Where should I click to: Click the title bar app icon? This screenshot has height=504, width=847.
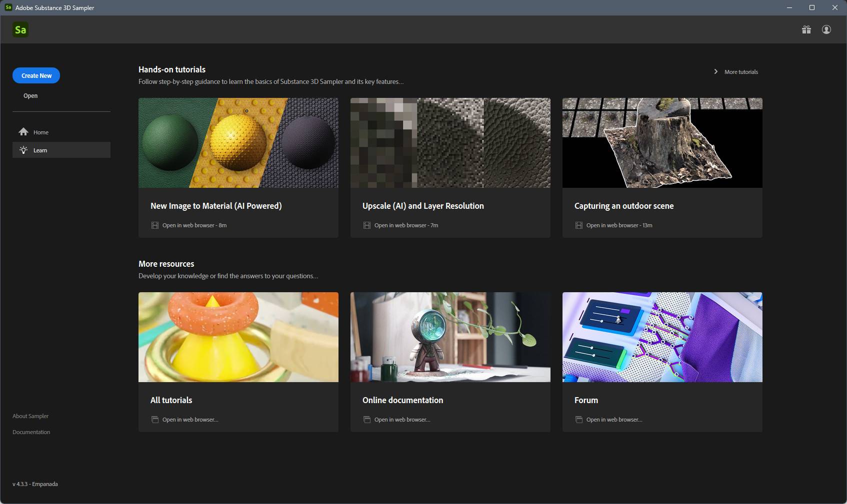(x=8, y=7)
